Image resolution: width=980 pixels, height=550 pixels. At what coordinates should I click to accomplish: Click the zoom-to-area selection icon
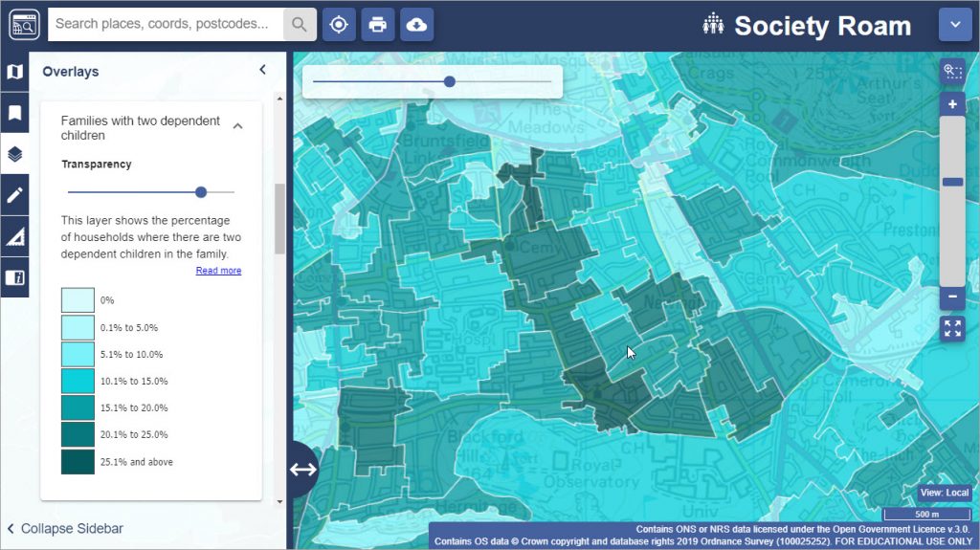pos(952,72)
